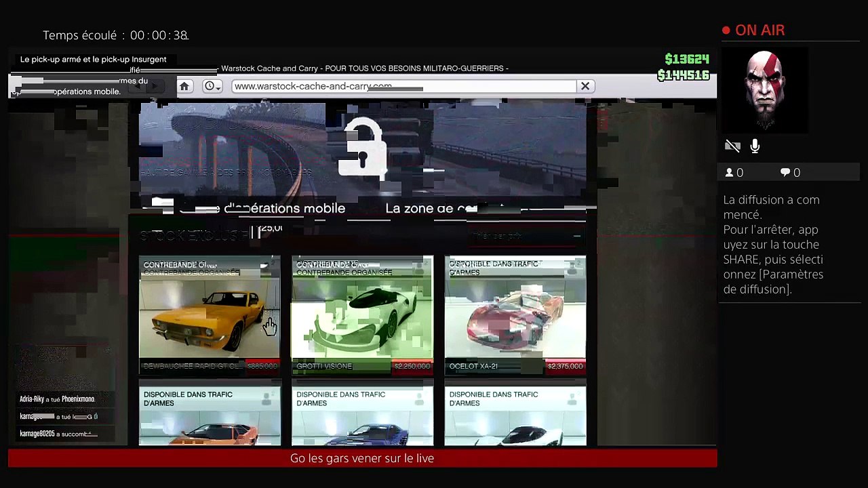Toggle the microphone icon in broadcast panel
Screen dimensions: 868x488
pos(755,146)
